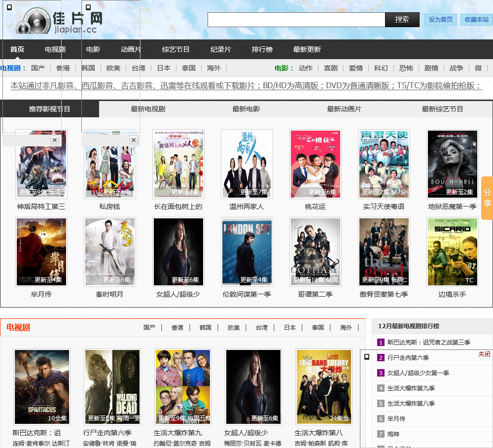The image size is (493, 448).
Task: Click 动作 movie genre link
Action: click(x=306, y=68)
